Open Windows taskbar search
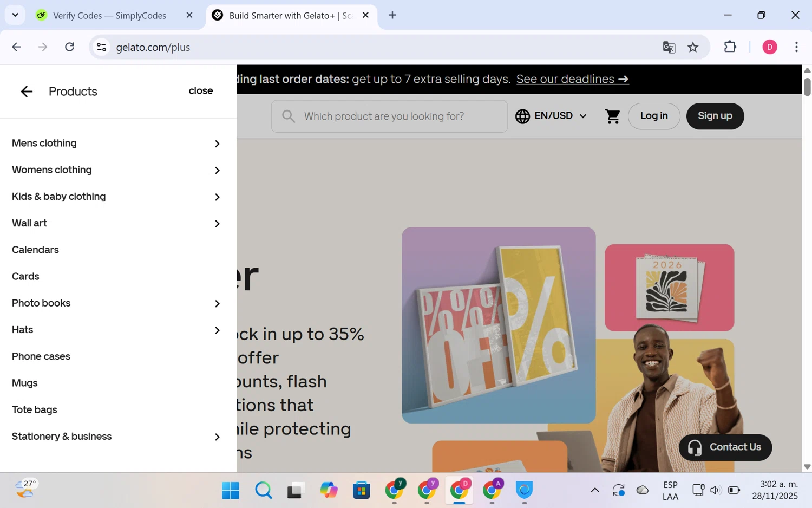The image size is (812, 508). coord(264,491)
